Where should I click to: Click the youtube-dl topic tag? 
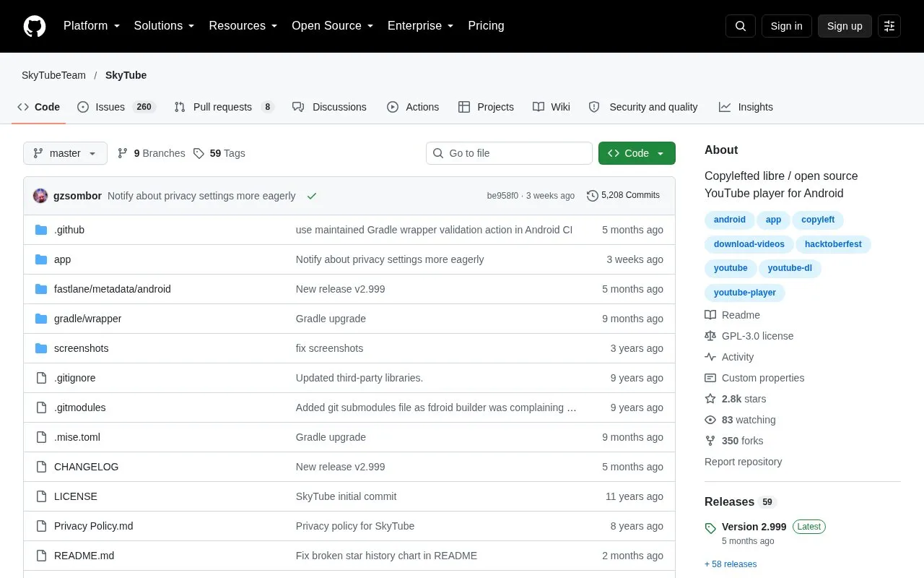tap(790, 268)
